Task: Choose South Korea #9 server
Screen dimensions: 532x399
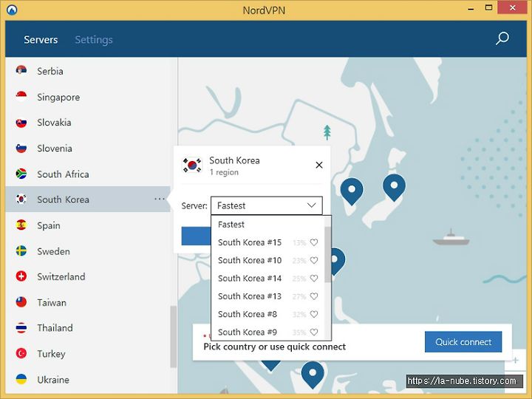Action: 268,332
